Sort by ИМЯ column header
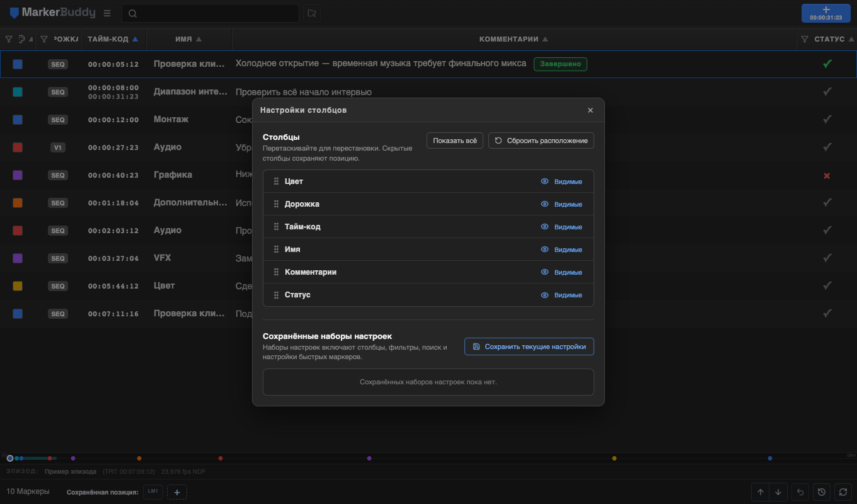Screen dimensions: 857x504 click(x=189, y=39)
